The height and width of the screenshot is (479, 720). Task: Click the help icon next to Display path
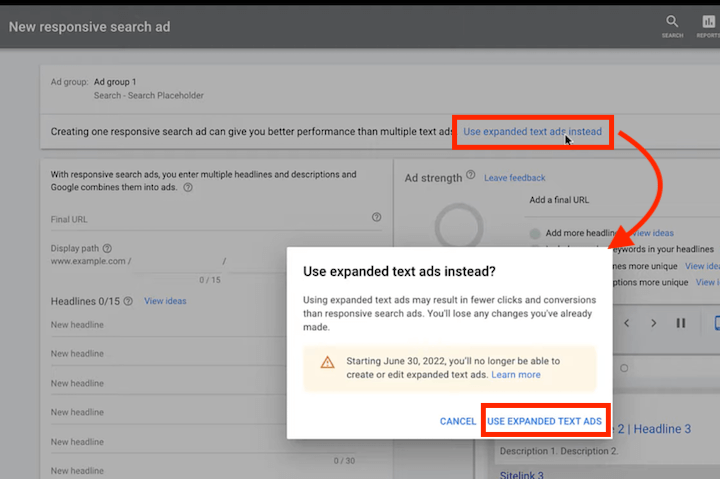click(x=107, y=248)
